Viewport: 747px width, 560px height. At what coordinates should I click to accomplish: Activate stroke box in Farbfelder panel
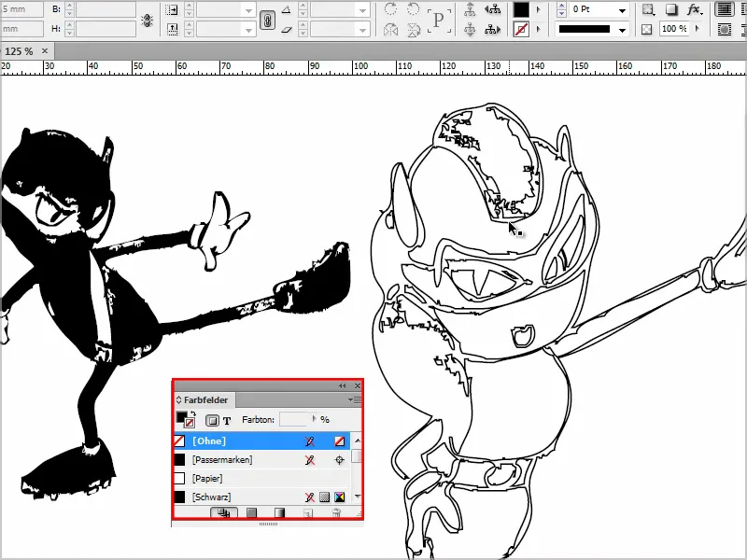[x=190, y=423]
